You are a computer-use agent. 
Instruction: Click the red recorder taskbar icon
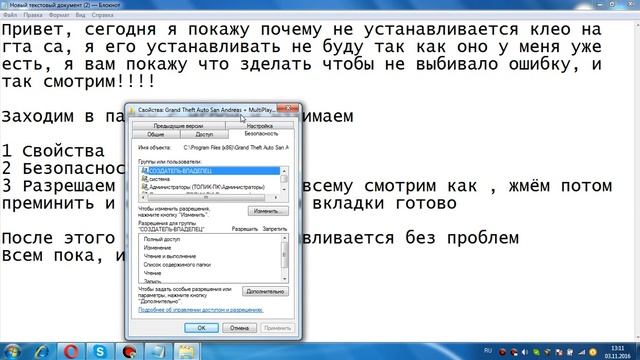129,351
